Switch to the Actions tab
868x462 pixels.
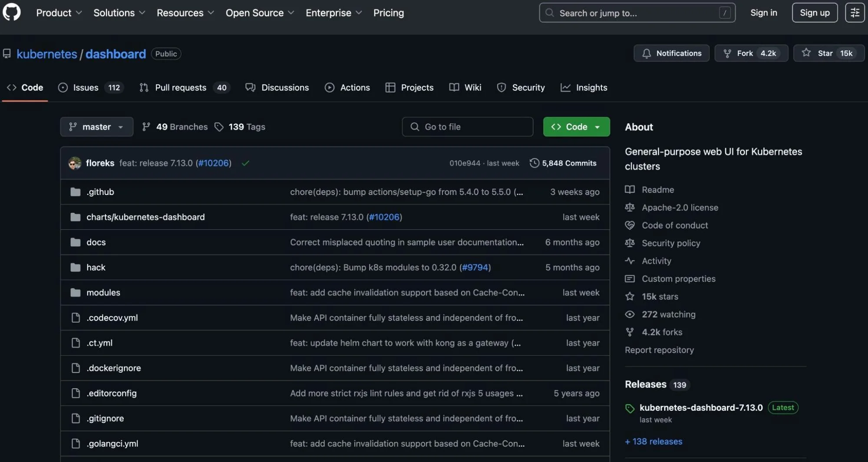tap(347, 88)
